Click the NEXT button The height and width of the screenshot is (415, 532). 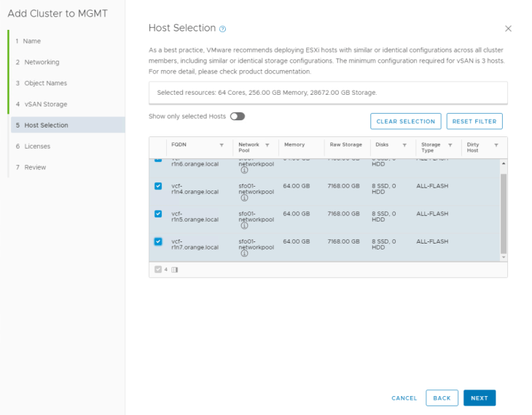tap(480, 398)
